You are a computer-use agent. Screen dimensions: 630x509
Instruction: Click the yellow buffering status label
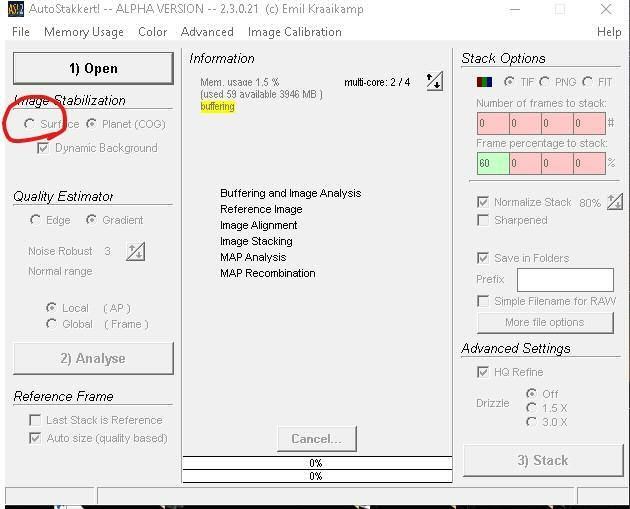click(217, 106)
